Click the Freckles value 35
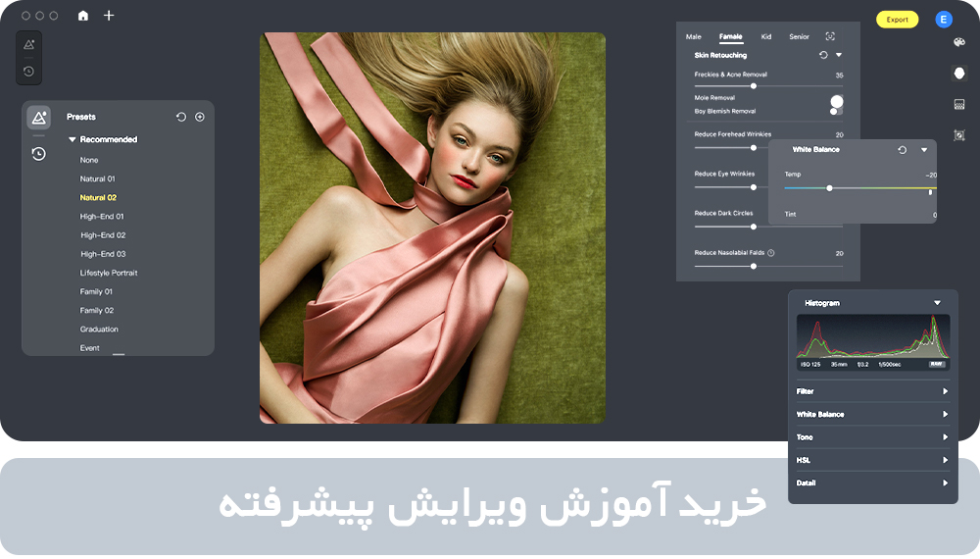 [x=840, y=76]
